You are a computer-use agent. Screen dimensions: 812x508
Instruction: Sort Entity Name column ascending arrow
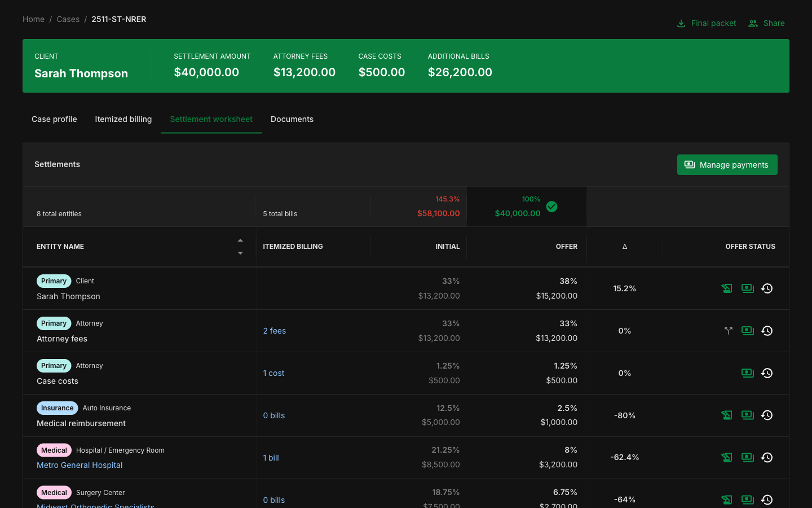[240, 240]
